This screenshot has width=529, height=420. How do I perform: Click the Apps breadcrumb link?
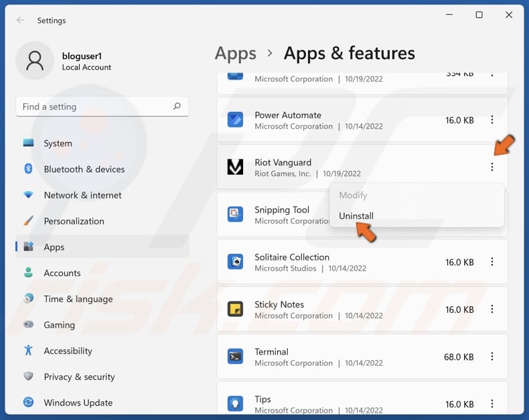(236, 54)
